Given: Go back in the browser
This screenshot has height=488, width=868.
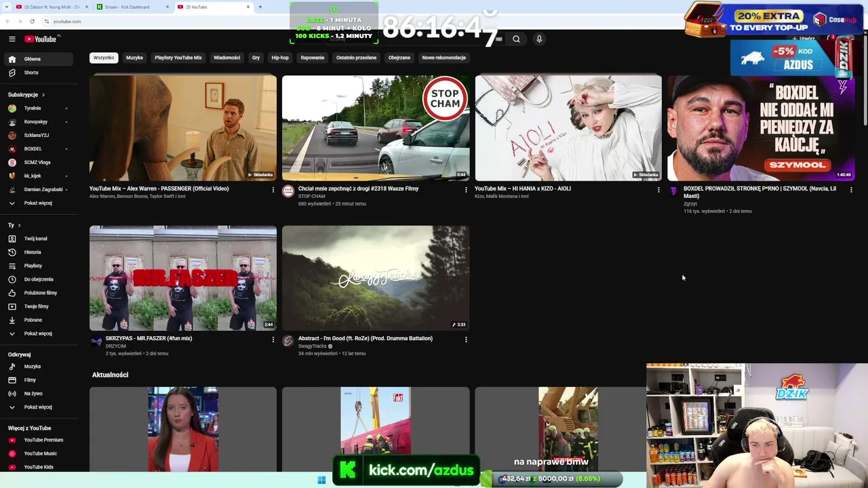Looking at the screenshot, I should pyautogui.click(x=7, y=21).
